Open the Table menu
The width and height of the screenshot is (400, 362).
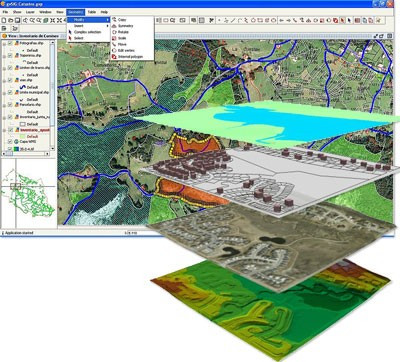pyautogui.click(x=92, y=12)
